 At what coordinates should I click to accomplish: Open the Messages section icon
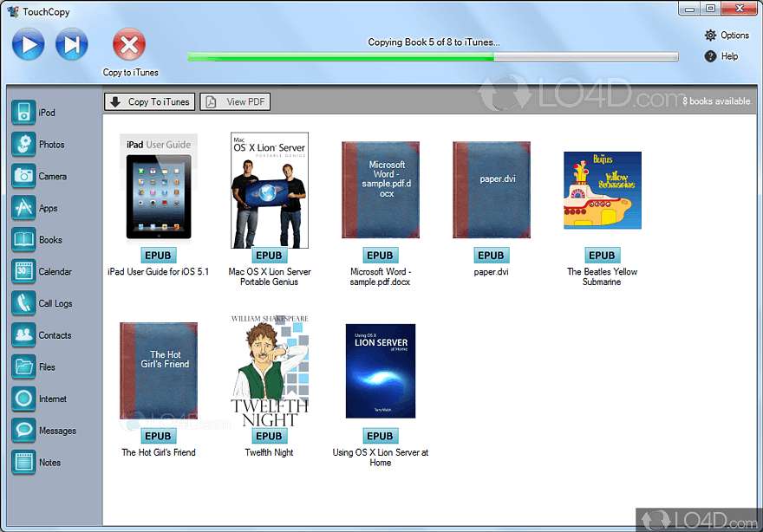point(23,431)
